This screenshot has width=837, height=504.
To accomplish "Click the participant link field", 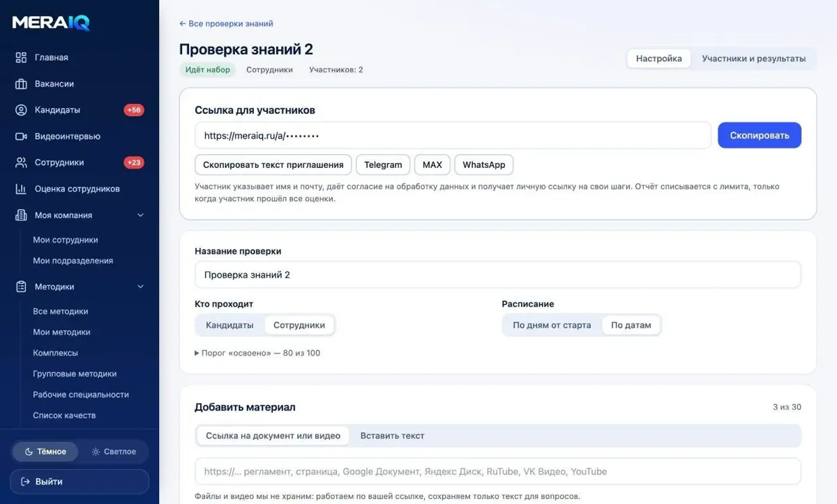I will (453, 136).
